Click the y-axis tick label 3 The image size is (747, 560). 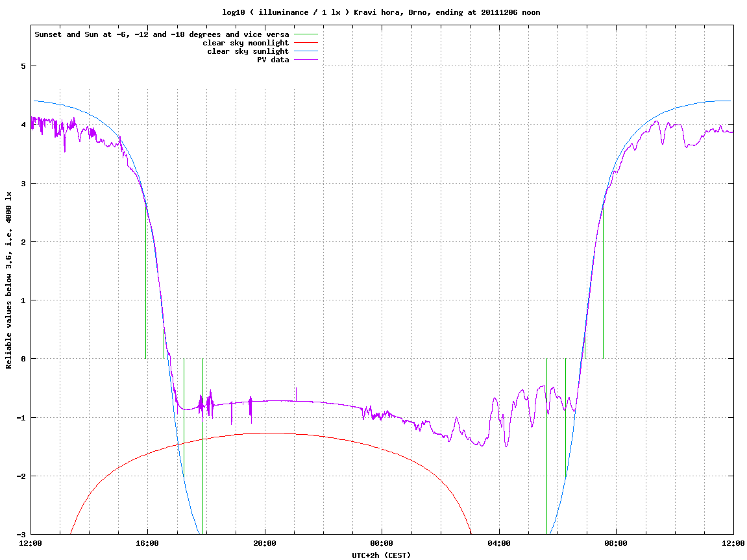click(x=23, y=184)
